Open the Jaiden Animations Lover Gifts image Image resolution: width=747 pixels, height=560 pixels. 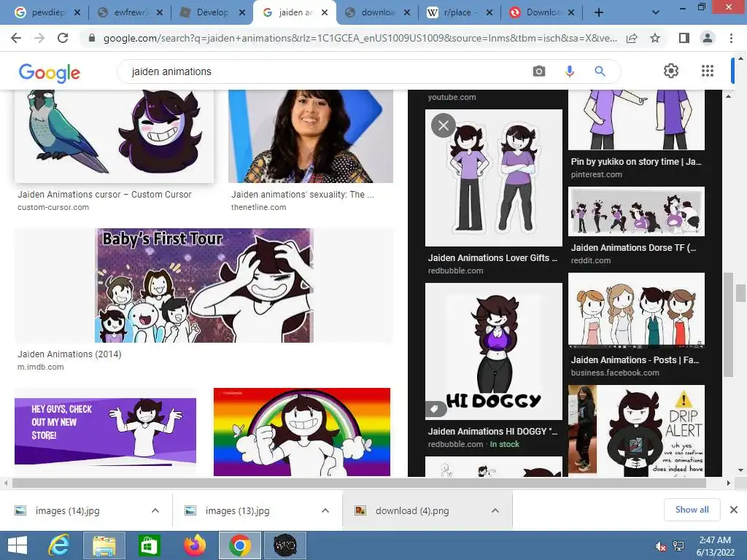[x=494, y=178]
